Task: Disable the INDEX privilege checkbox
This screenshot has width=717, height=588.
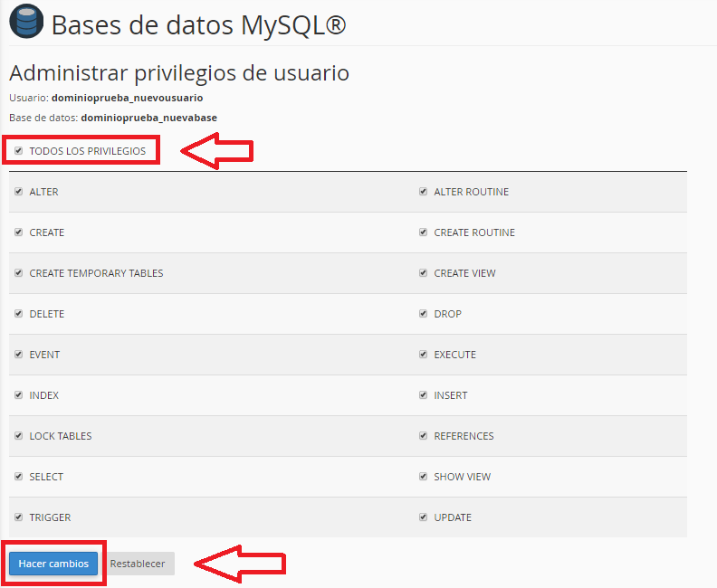Action: click(18, 394)
